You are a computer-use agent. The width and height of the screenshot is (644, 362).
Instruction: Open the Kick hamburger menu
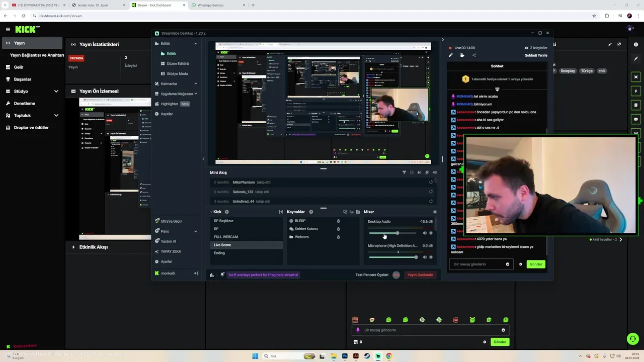point(8,30)
